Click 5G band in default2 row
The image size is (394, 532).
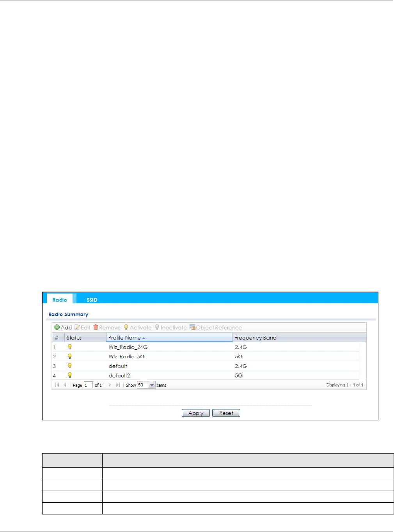pyautogui.click(x=239, y=375)
